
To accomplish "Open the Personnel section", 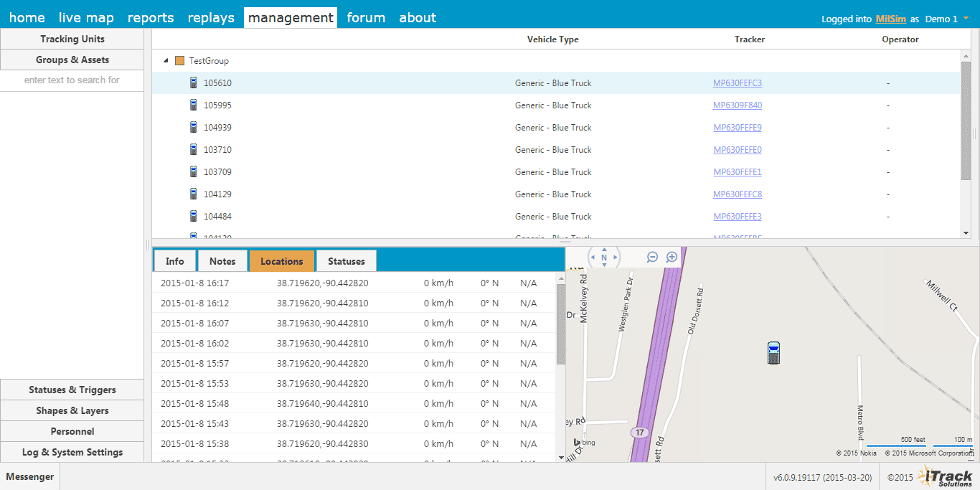I will click(x=72, y=431).
